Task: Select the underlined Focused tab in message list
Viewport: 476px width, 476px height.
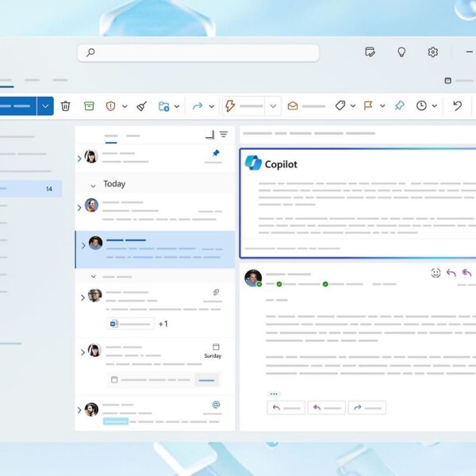Action: pos(111,136)
